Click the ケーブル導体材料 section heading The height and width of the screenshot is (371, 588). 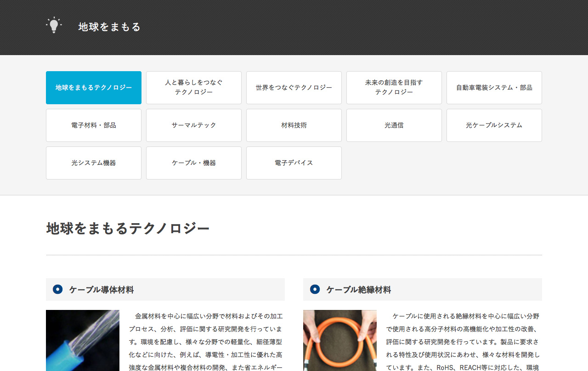102,290
